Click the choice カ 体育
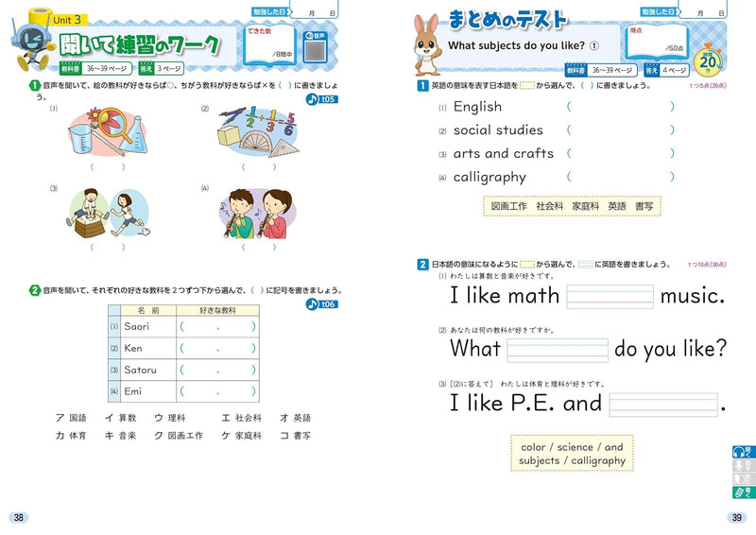This screenshot has height=535, width=756. (71, 436)
